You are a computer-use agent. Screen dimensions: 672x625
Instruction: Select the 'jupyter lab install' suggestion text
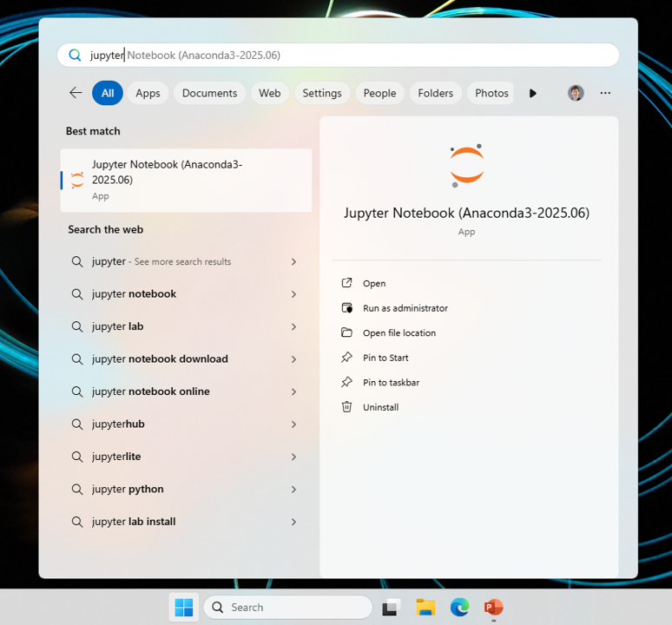coord(134,522)
